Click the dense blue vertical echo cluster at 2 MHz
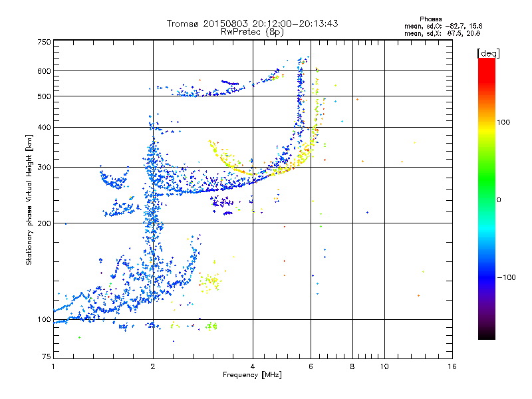This screenshot has height=399, width=532. [x=153, y=210]
